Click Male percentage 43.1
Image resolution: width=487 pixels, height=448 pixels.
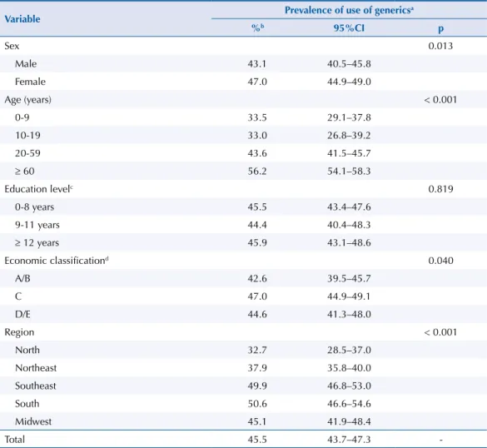(x=257, y=64)
